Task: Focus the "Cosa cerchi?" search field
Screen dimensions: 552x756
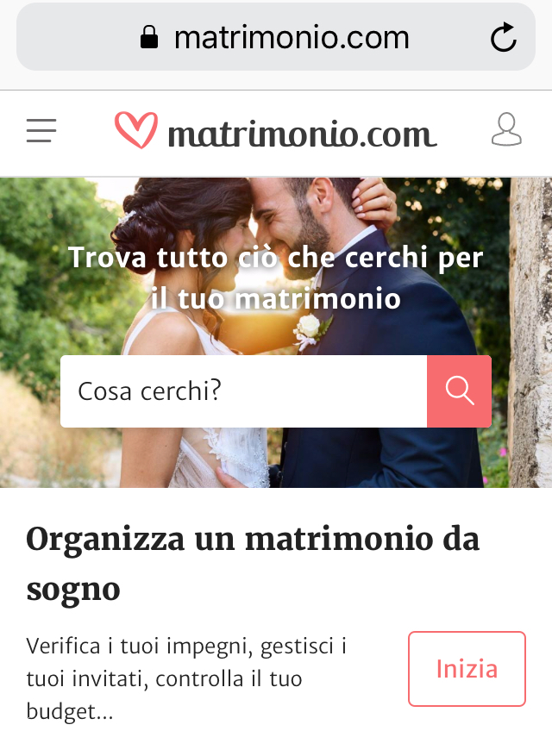Action: click(x=244, y=391)
